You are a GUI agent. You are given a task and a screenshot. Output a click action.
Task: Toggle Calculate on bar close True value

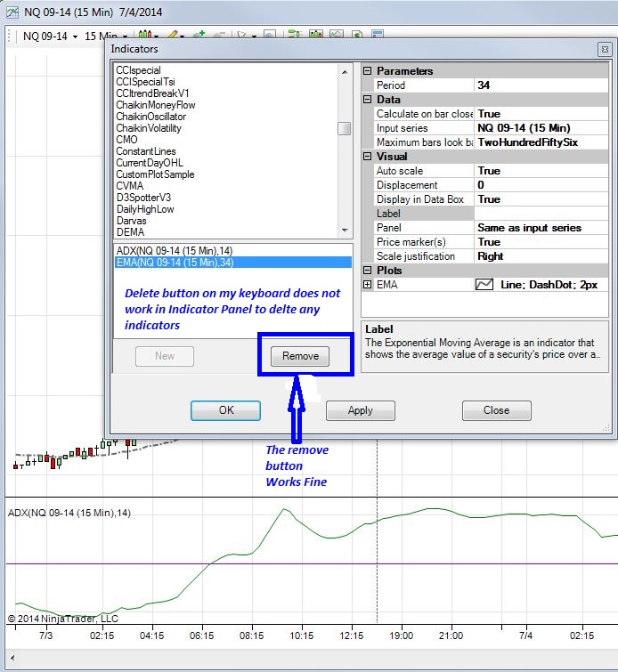(x=541, y=114)
